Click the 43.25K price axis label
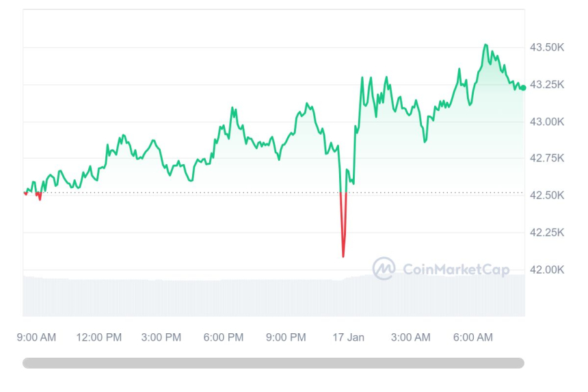 [x=546, y=84]
